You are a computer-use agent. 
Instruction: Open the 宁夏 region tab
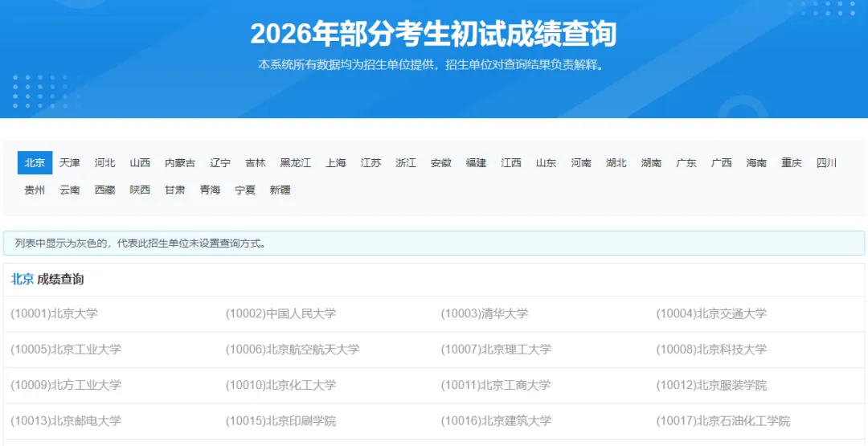tap(245, 190)
